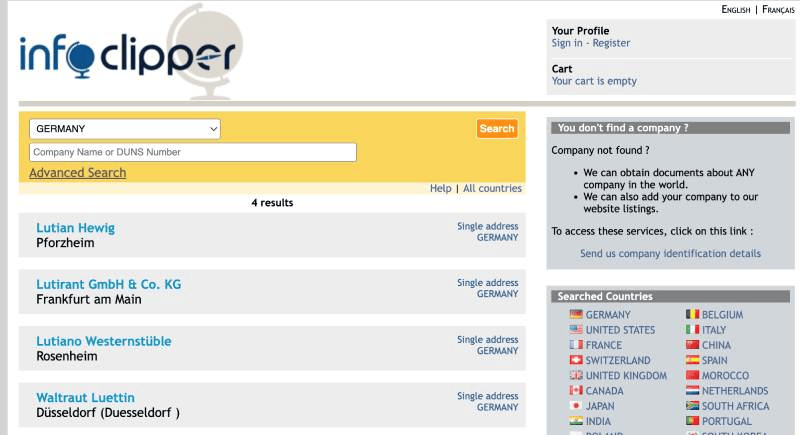Open Advanced Search link
This screenshot has height=435, width=800.
[78, 173]
